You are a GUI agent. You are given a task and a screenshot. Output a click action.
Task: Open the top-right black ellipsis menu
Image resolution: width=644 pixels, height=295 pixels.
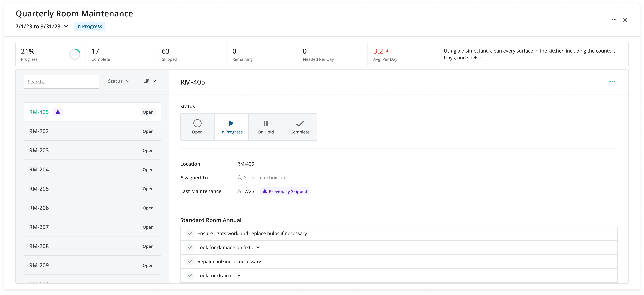tap(614, 20)
